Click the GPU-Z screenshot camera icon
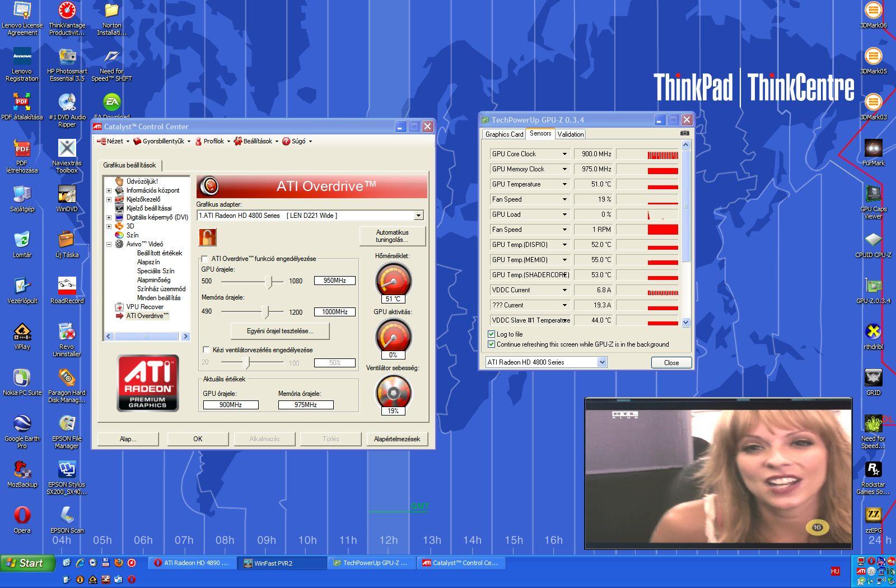896x588 pixels. (x=684, y=133)
